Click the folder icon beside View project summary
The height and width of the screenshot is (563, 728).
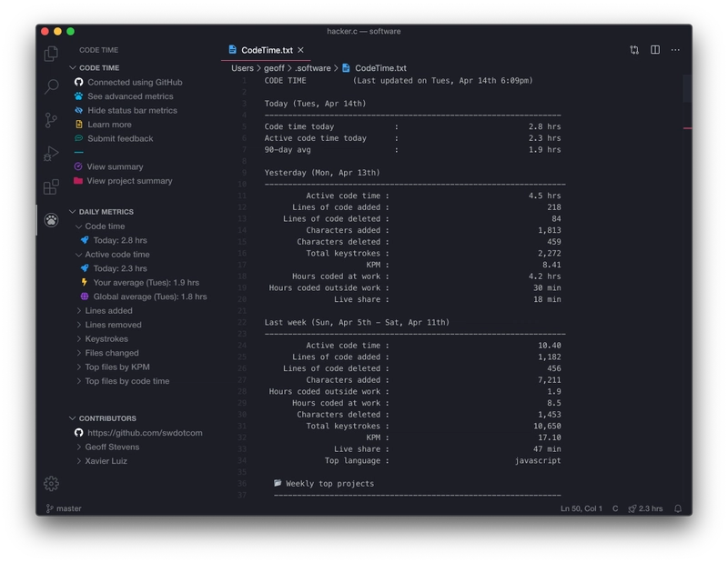(x=78, y=181)
